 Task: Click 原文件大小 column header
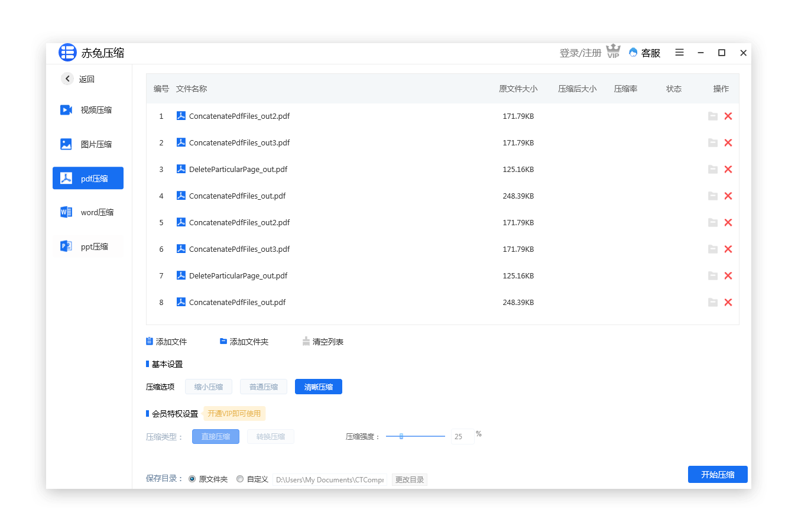(x=518, y=89)
